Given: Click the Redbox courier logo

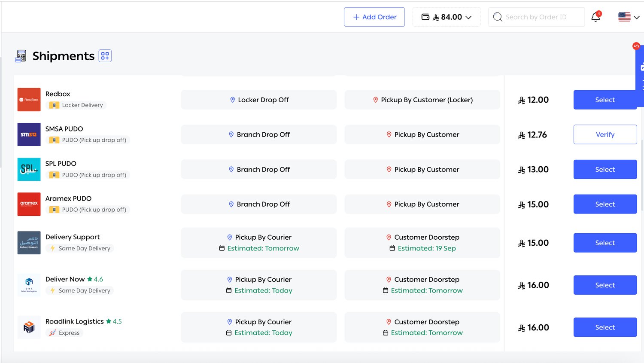Looking at the screenshot, I should tap(29, 100).
